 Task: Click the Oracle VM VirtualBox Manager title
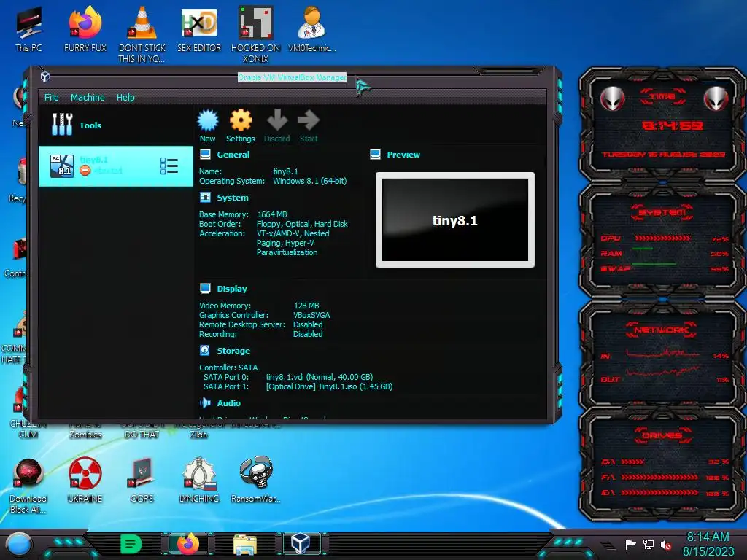292,77
